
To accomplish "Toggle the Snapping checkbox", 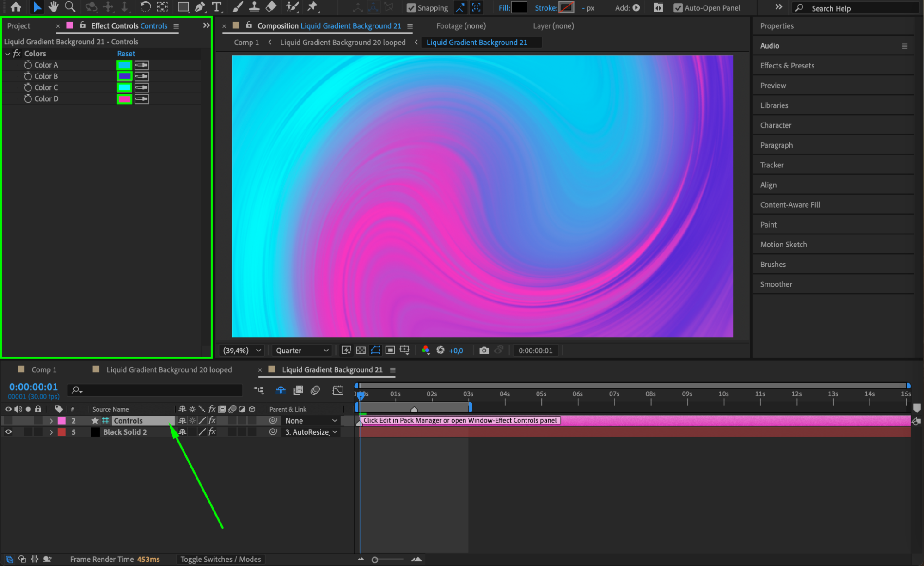I will coord(411,8).
